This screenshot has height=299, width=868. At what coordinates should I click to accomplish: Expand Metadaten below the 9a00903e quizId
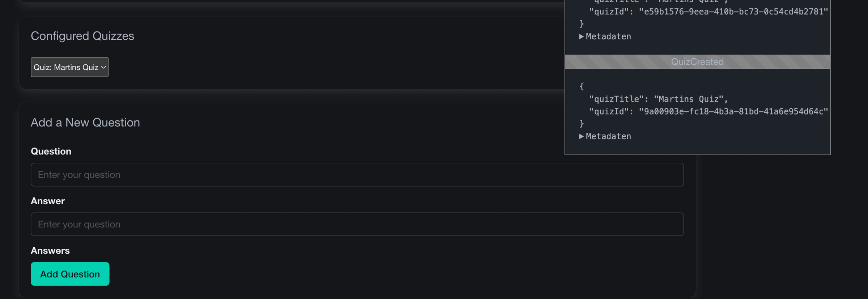(x=605, y=136)
